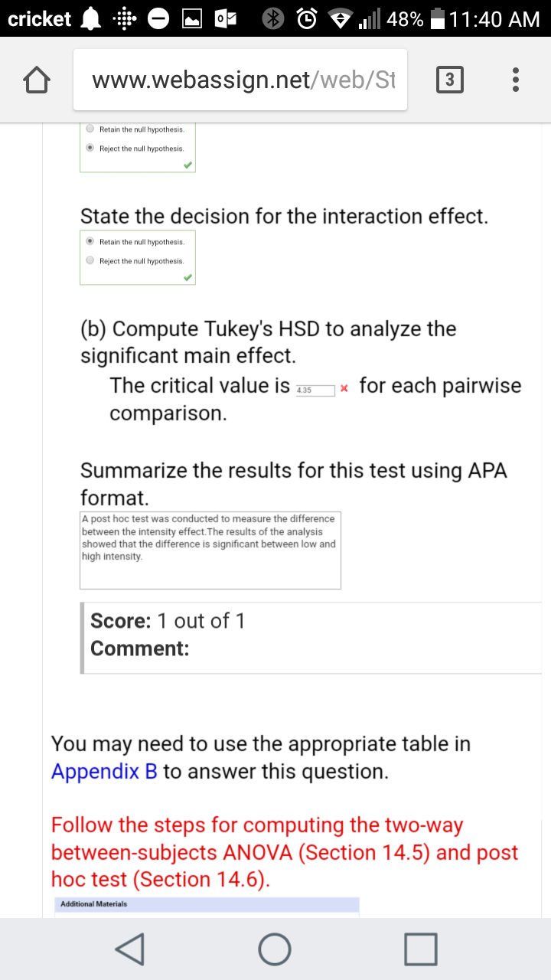Viewport: 551px width, 980px height.
Task: Expand the Additional Materials section header
Action: point(207,904)
